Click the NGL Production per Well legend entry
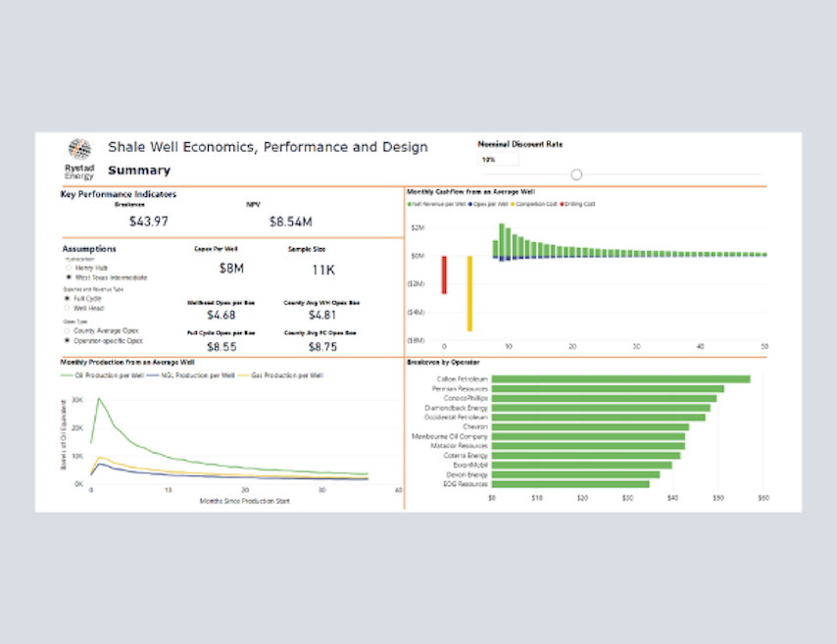 click(x=190, y=375)
